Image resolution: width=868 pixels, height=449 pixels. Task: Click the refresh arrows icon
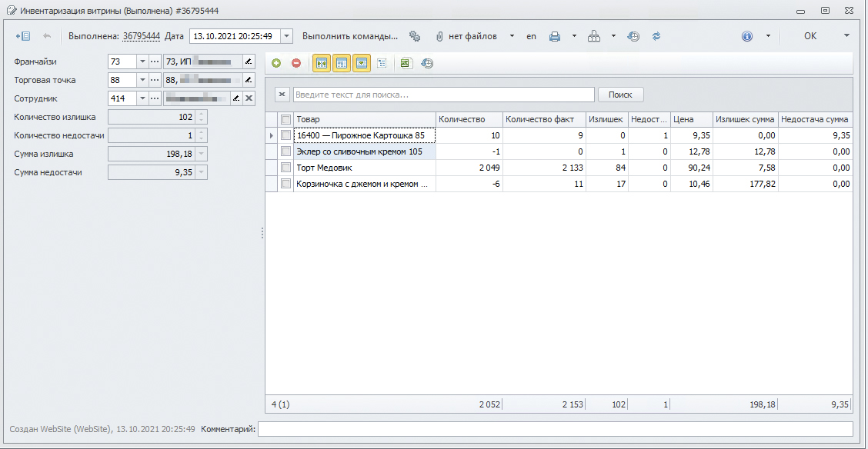pyautogui.click(x=656, y=36)
